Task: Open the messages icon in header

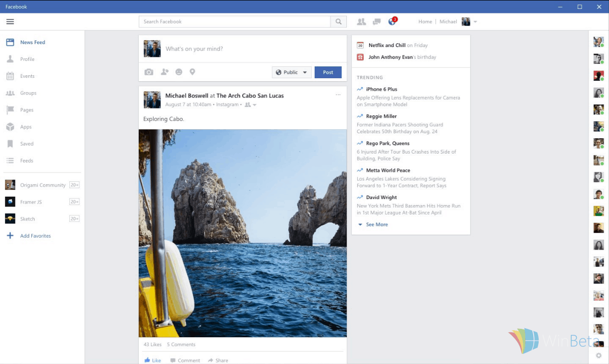Action: click(x=377, y=22)
